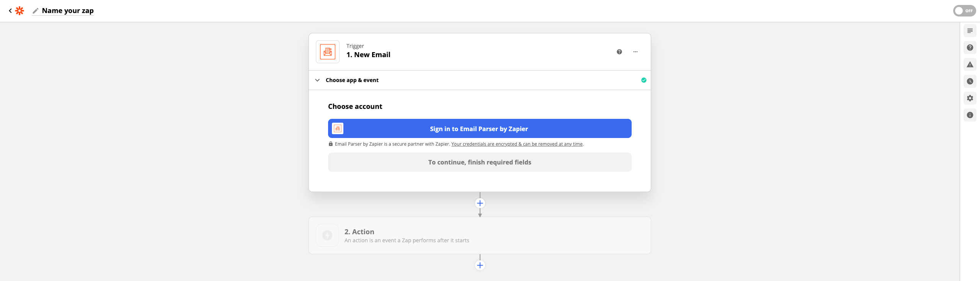Add step between trigger and action
Screen dimensions: 980x281
click(480, 203)
